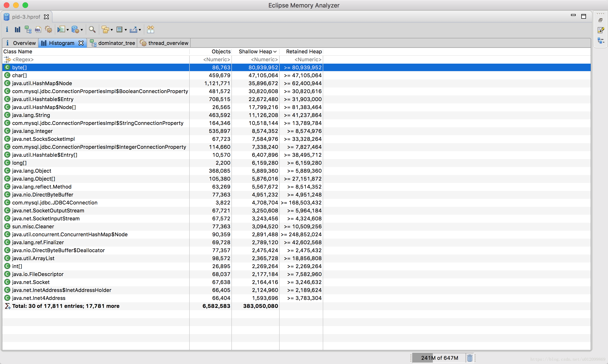This screenshot has width=608, height=364.
Task: Select the java.util.Hashtable$Entry row
Action: (296, 99)
